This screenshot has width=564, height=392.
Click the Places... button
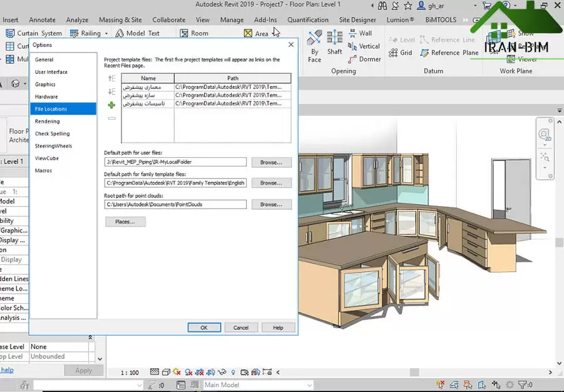click(125, 222)
